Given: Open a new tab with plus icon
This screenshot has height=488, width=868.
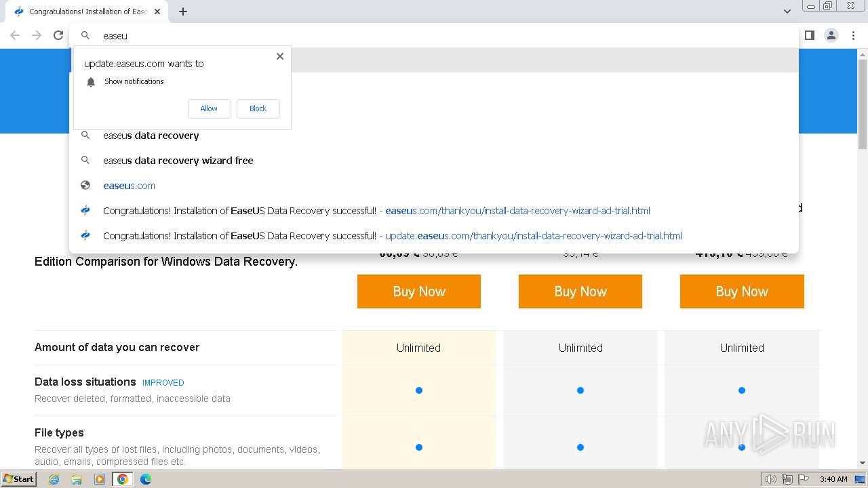Looking at the screenshot, I should coord(183,12).
